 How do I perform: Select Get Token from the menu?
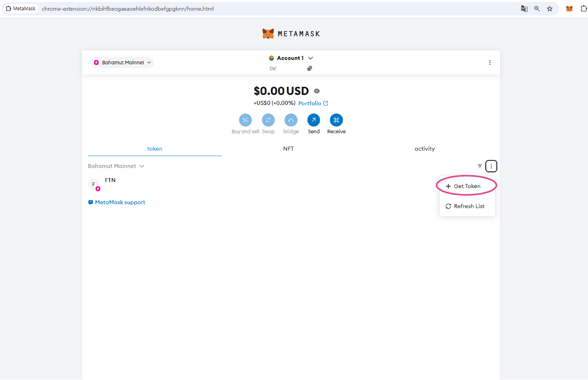point(467,186)
